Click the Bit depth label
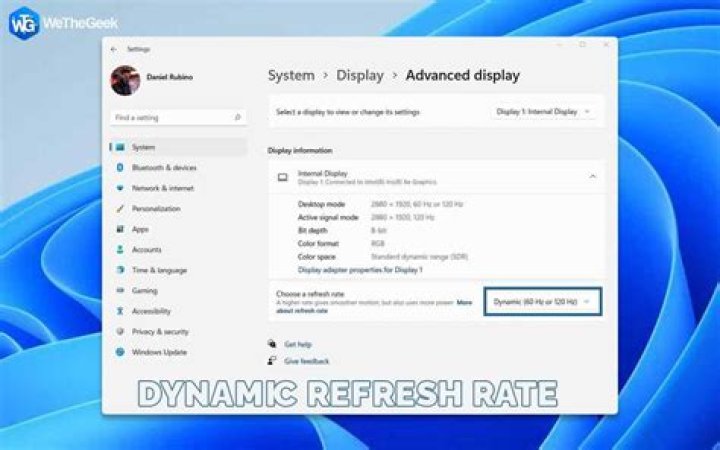Viewport: 720px width, 450px height. pos(313,230)
